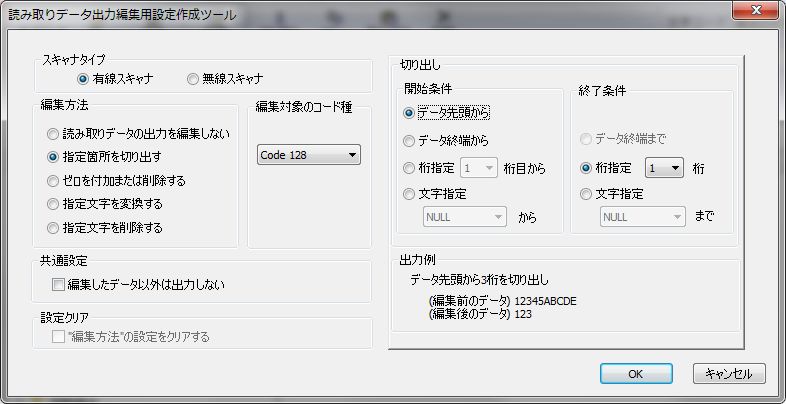The image size is (786, 404).
Task: Choose 読み取りデータの出力を編集しない option
Action: point(53,133)
